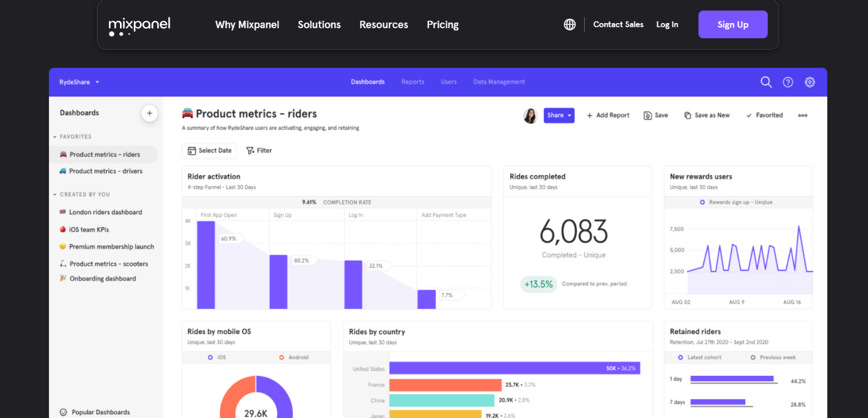Click the First App Open funnel bar

click(206, 265)
